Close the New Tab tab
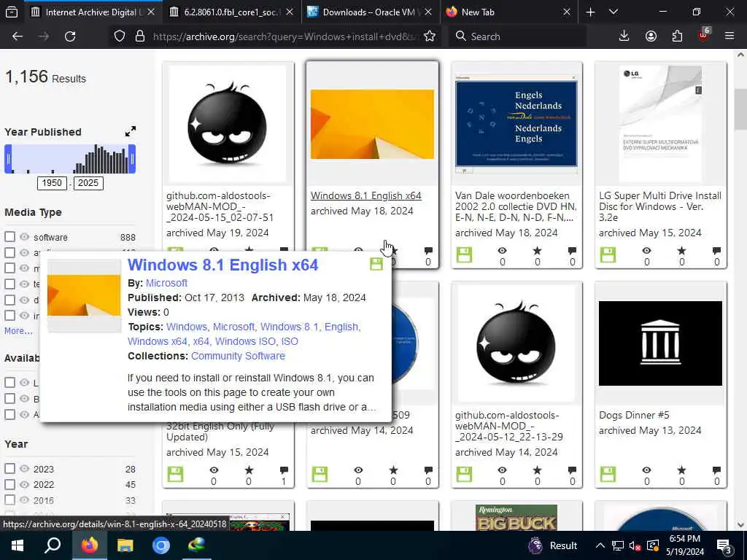Screen dimensions: 747x560 tap(566, 12)
